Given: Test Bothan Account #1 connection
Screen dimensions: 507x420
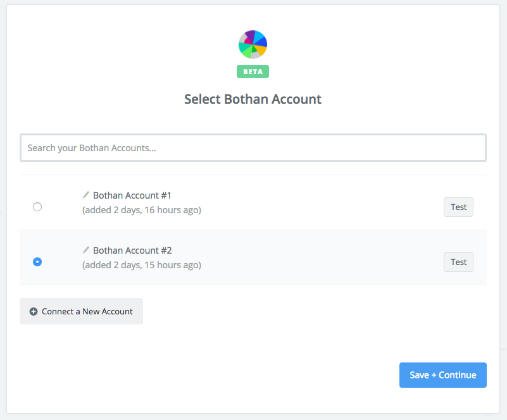Looking at the screenshot, I should click(458, 207).
